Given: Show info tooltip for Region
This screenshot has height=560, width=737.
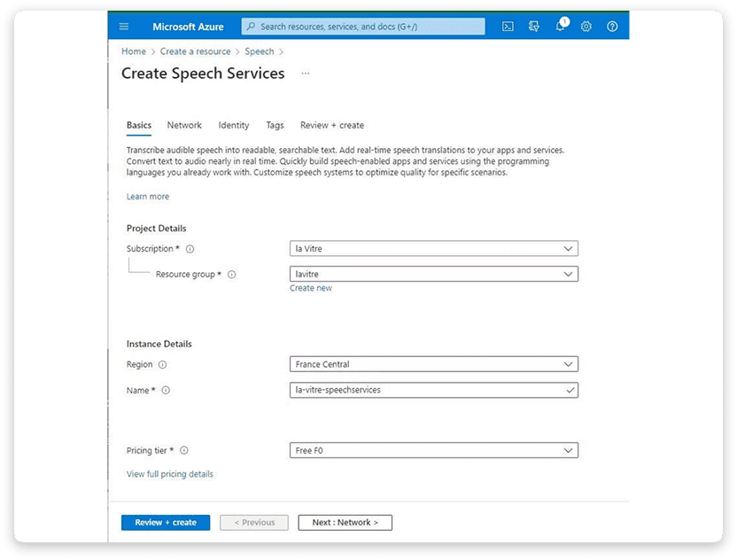Looking at the screenshot, I should tap(163, 365).
